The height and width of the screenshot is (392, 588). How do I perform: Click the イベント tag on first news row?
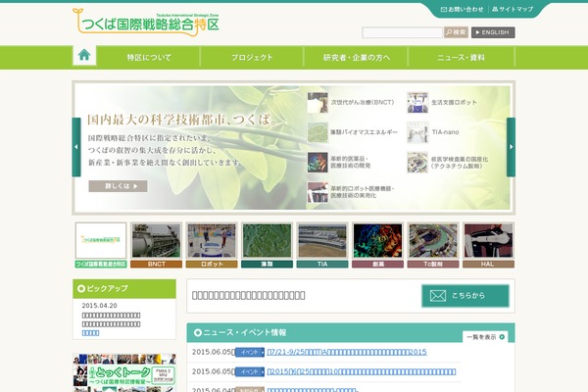[250, 352]
